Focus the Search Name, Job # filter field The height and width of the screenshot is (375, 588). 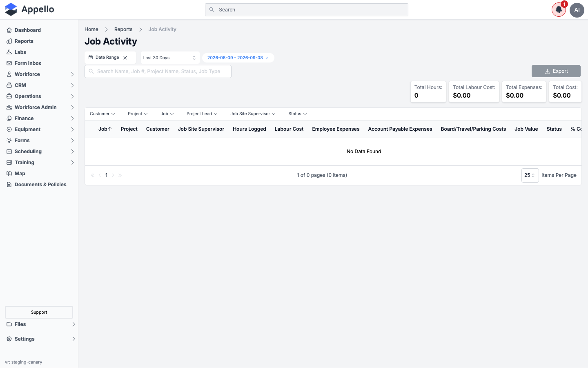coord(158,71)
